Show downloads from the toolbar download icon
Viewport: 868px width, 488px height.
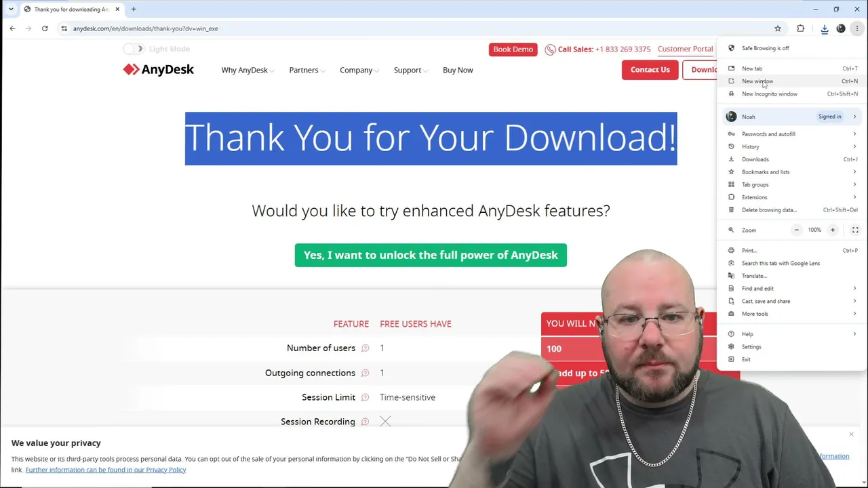(x=825, y=28)
